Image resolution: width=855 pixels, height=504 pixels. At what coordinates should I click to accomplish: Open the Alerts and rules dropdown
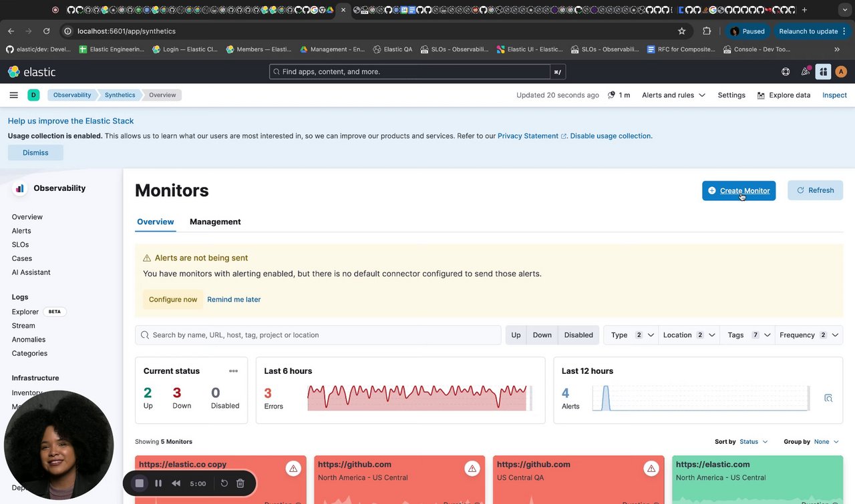673,95
